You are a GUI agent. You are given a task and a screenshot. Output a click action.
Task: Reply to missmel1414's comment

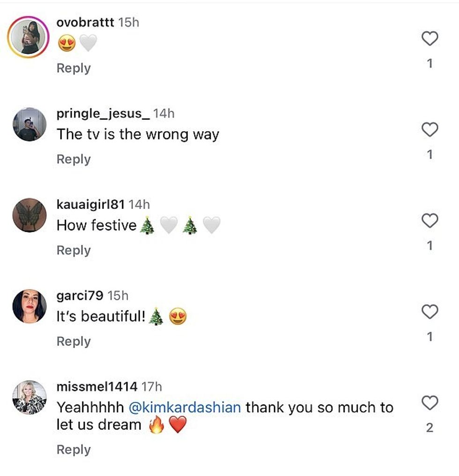point(74,450)
